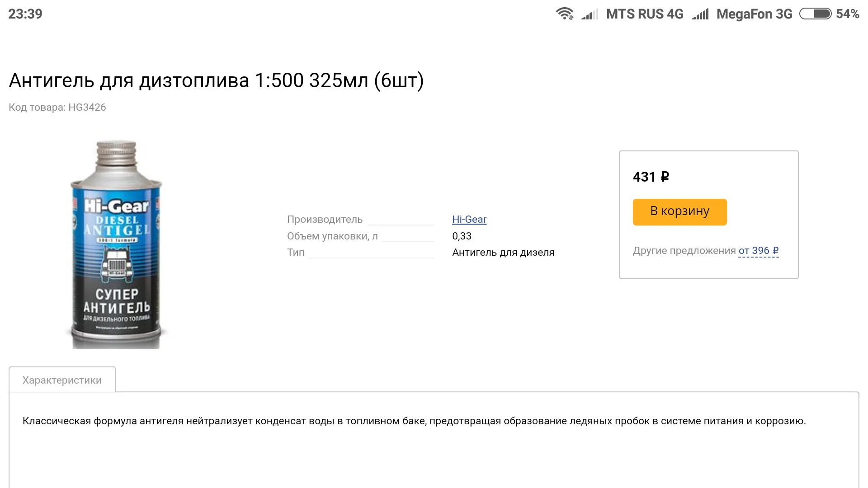Show other offers от 396 ₽
Viewport: 868px width, 488px height.
point(758,251)
